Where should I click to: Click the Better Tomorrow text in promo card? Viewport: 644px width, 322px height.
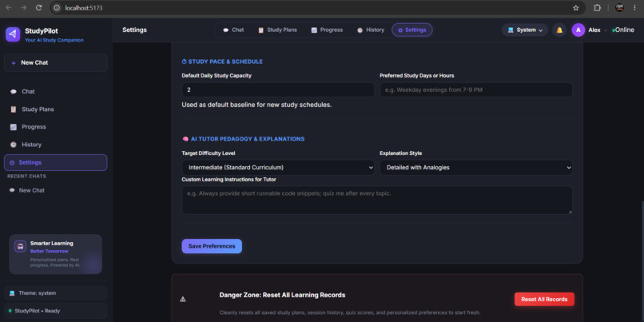(50, 251)
